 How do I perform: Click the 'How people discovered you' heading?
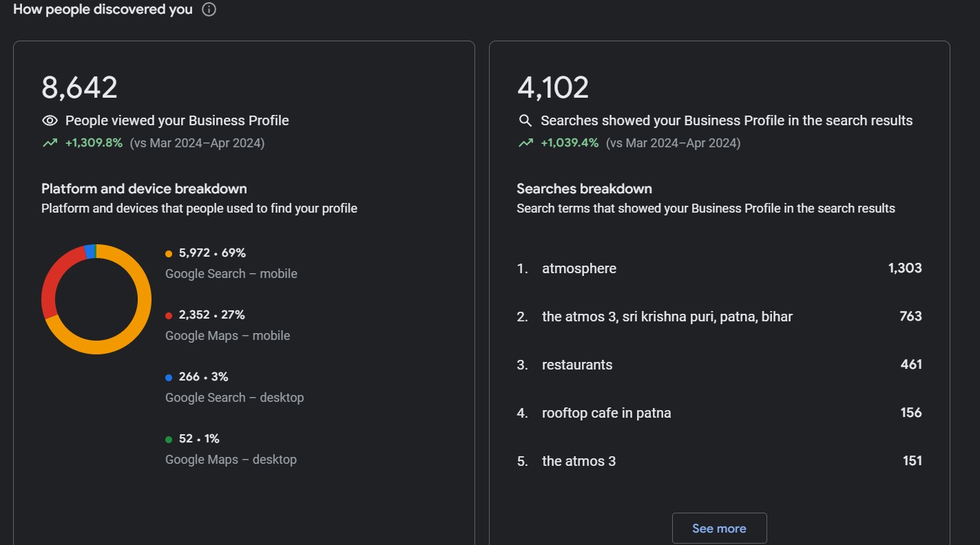pos(103,10)
